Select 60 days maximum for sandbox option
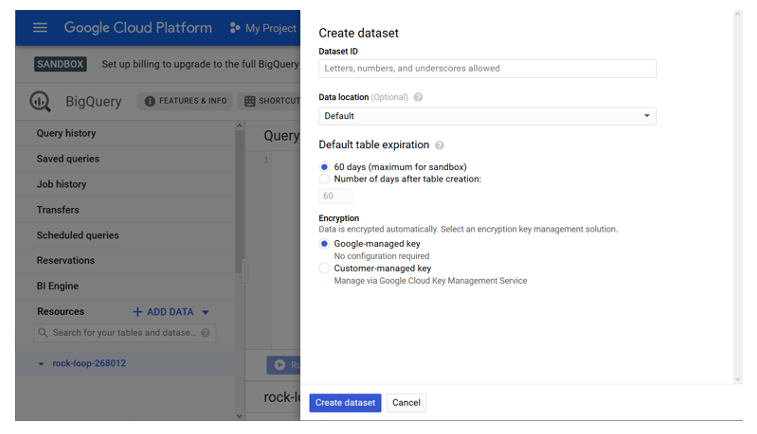The width and height of the screenshot is (757, 434). [x=324, y=167]
